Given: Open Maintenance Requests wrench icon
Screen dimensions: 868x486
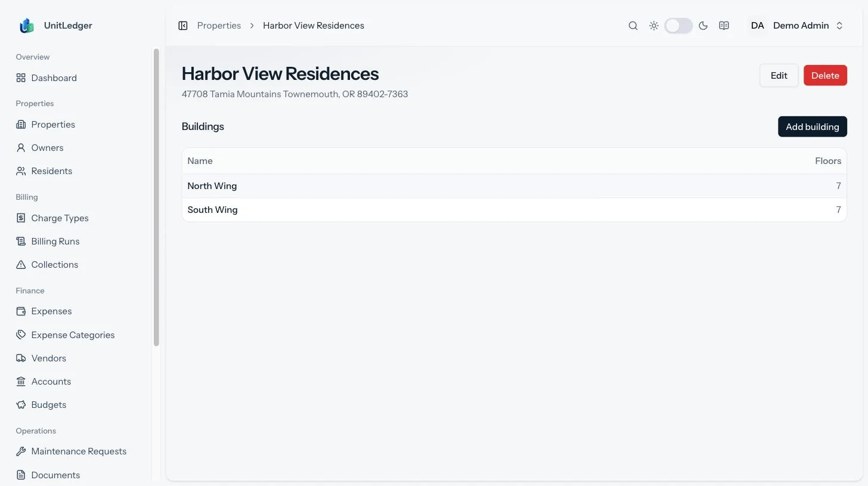Looking at the screenshot, I should click(21, 451).
